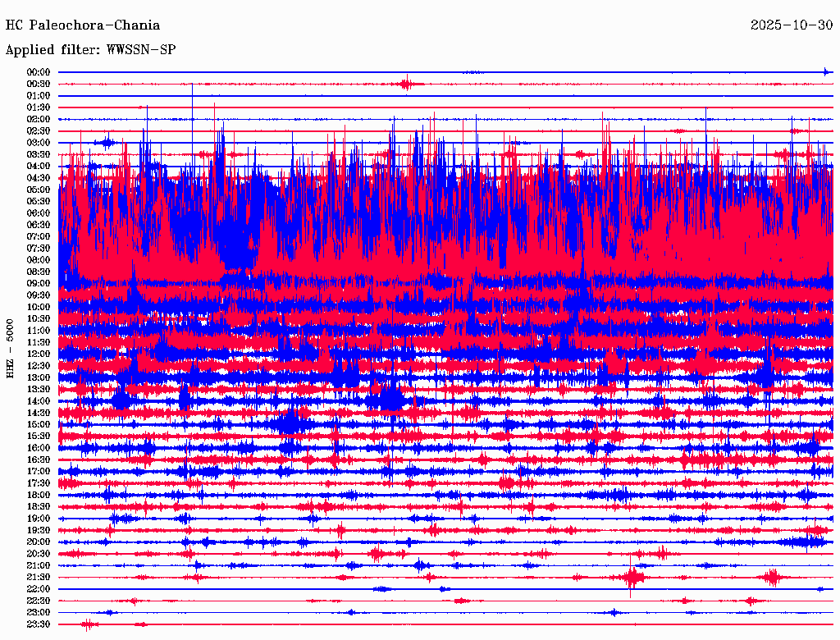The width and height of the screenshot is (840, 640).
Task: Select the 23:30 time label
Action: [x=39, y=624]
